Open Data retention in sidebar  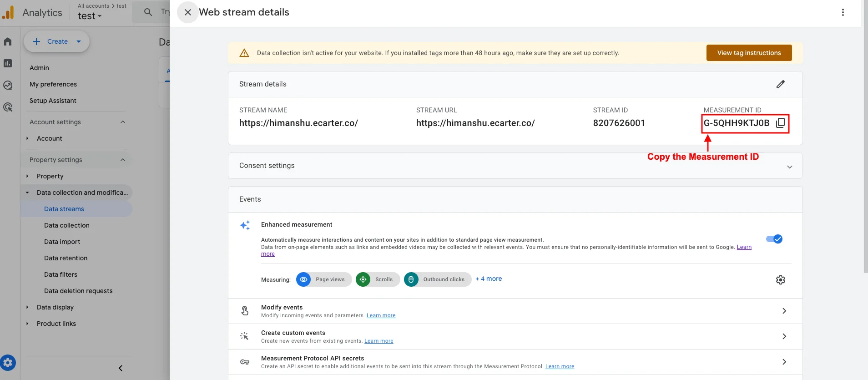click(x=66, y=258)
